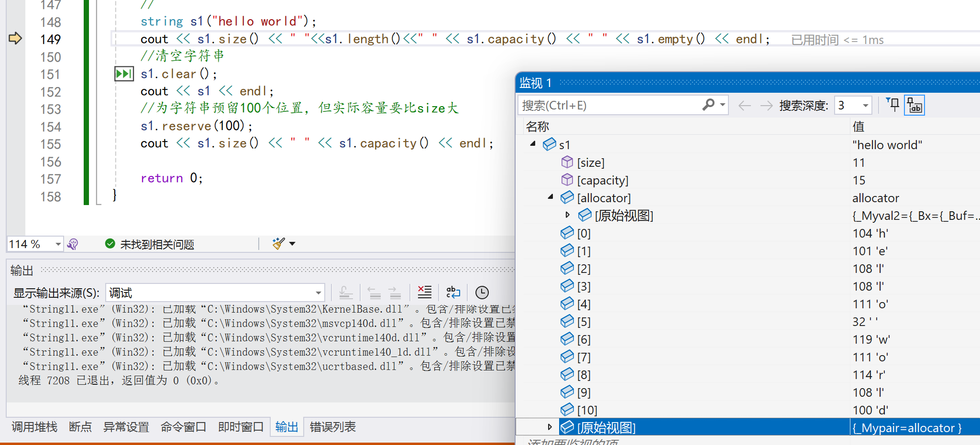
Task: Switch to the 断点 tab
Action: coord(80,427)
